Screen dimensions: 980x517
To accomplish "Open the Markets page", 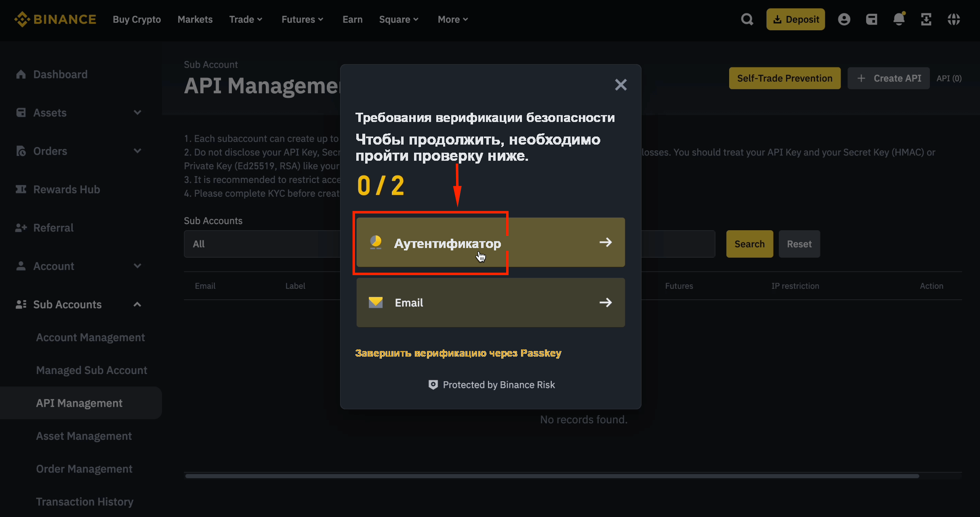I will [195, 19].
